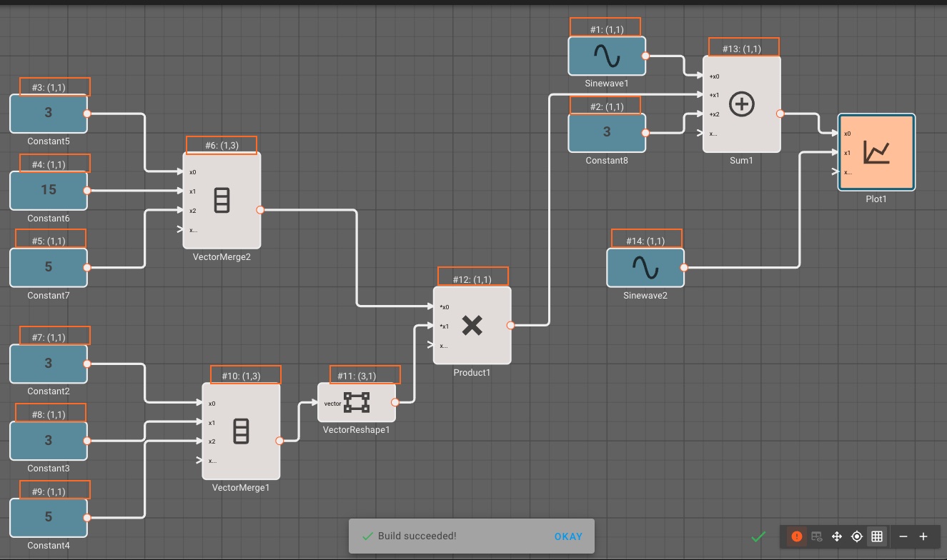Select the VectorMerge1 block
Screen dimensions: 947x560
[241, 431]
